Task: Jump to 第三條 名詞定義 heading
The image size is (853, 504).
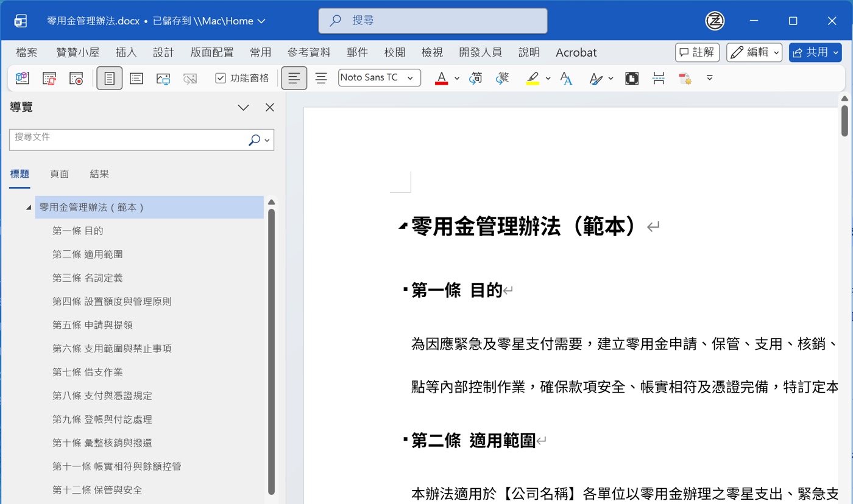Action: click(x=87, y=278)
